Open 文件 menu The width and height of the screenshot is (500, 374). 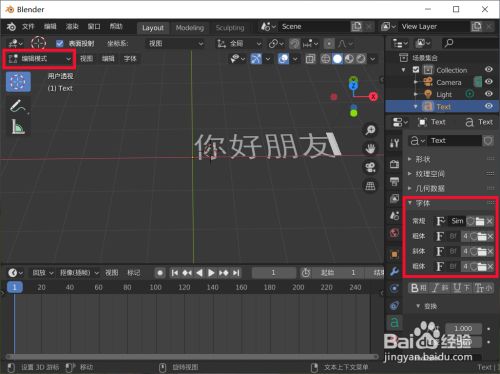pyautogui.click(x=28, y=27)
